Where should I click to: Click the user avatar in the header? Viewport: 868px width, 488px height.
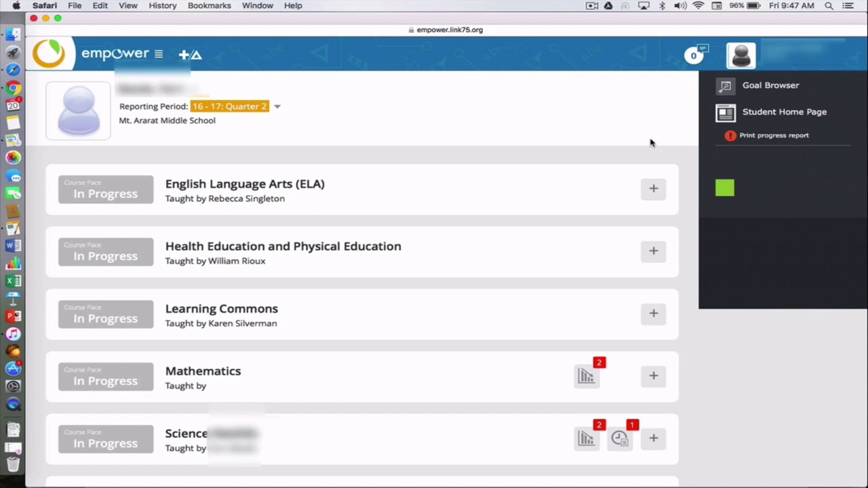point(741,56)
